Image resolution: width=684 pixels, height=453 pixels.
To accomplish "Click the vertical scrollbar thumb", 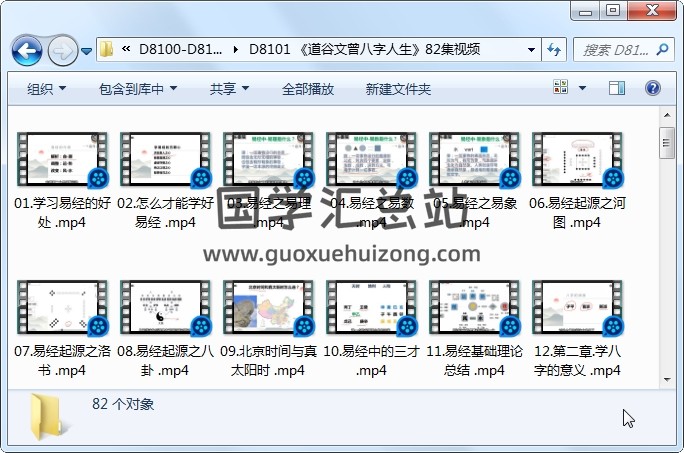I will point(667,144).
